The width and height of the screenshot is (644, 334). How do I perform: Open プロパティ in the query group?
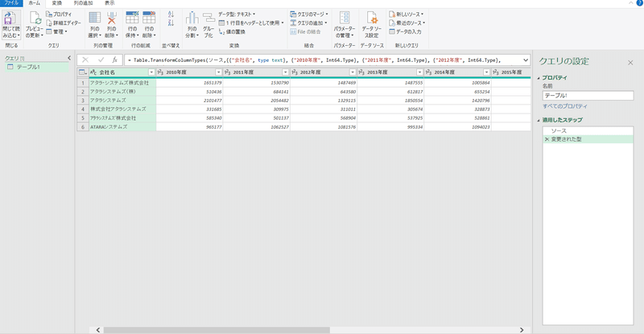click(x=59, y=14)
